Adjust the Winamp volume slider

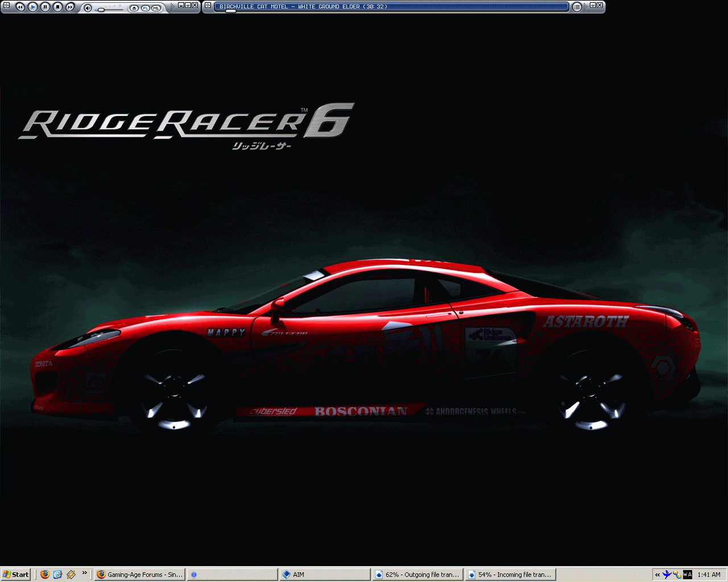click(101, 9)
